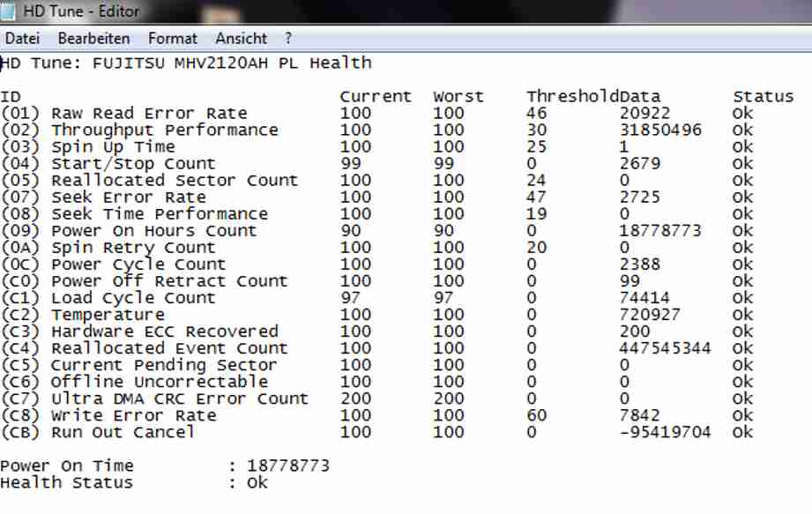Click the 'Worst' column header
812x514 pixels.
[458, 97]
